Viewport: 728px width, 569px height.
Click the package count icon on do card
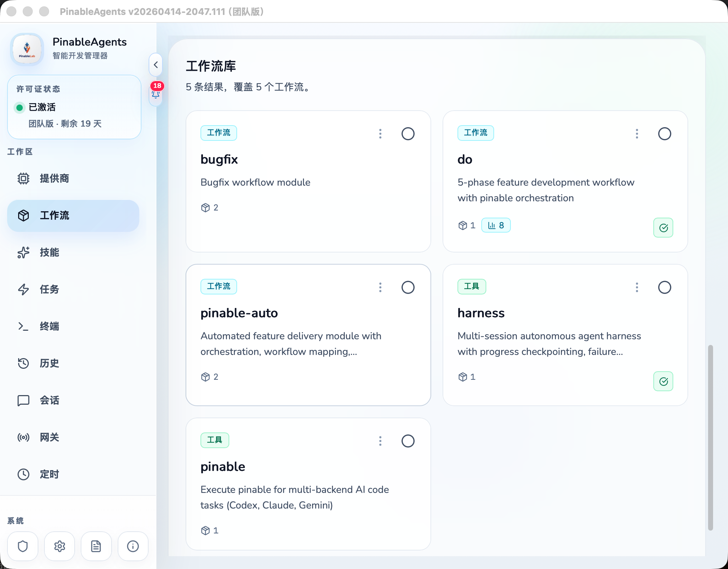tap(462, 225)
